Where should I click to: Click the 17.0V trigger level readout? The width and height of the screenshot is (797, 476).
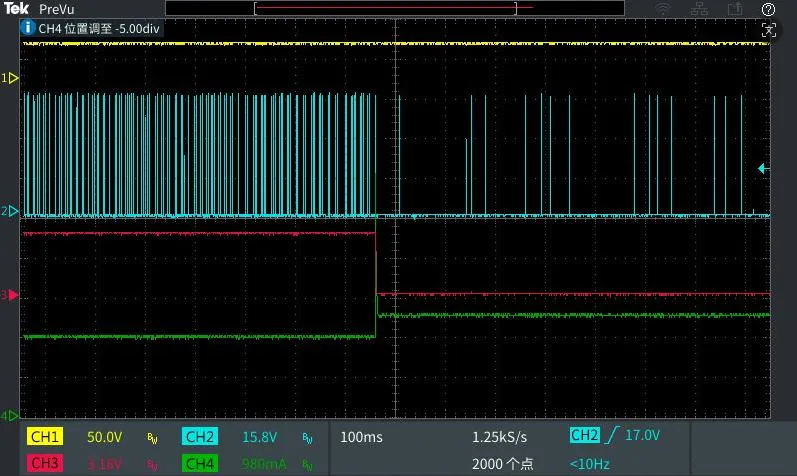tap(642, 435)
